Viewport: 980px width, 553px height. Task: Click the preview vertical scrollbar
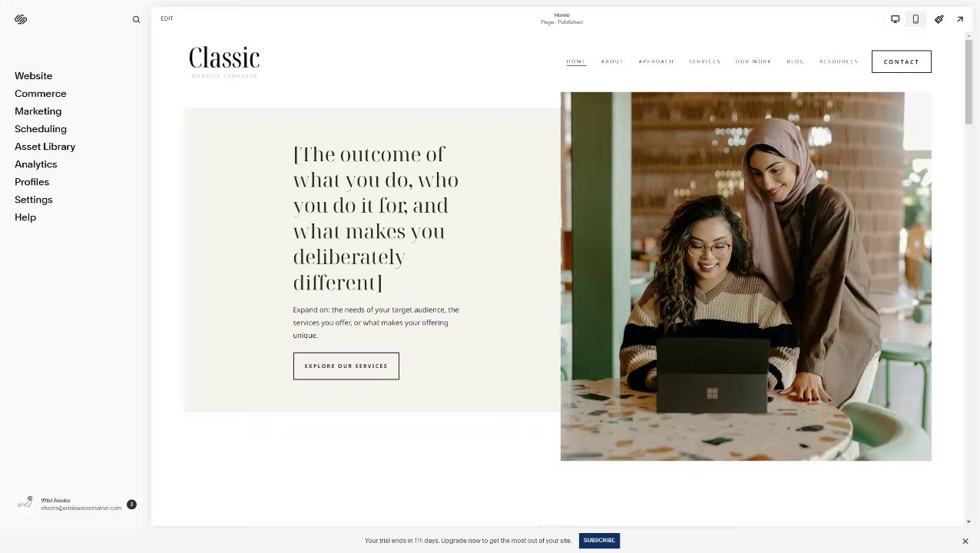[968, 80]
